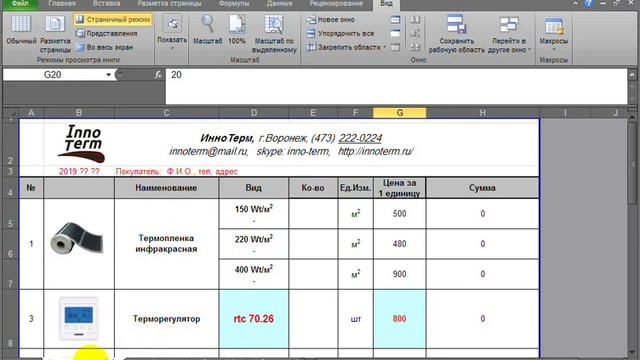
Task: Click the 150 Wt/м² cell
Action: coord(254,214)
